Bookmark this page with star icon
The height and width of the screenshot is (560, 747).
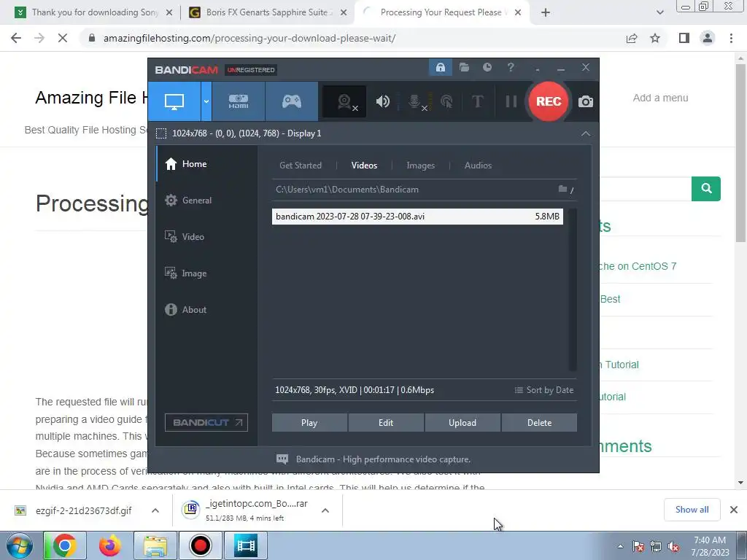coord(655,38)
